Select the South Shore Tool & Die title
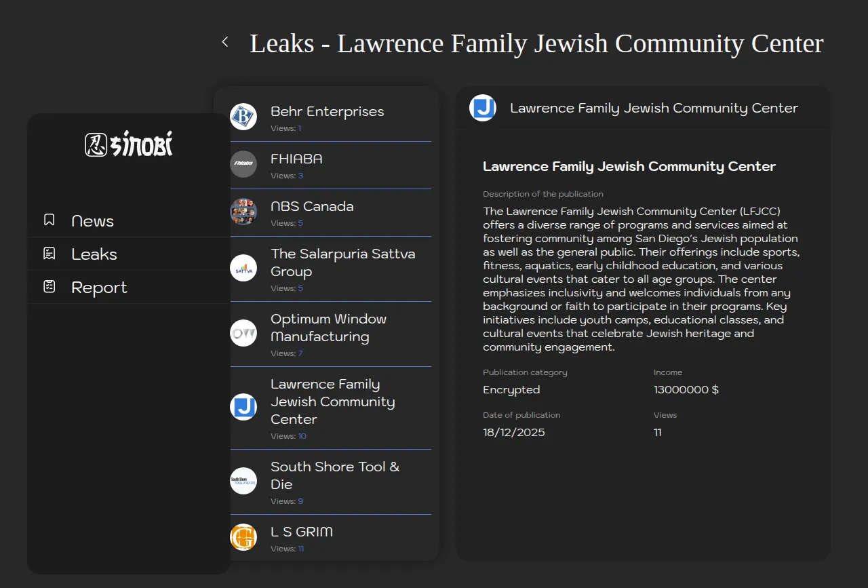The image size is (868, 588). [x=334, y=475]
